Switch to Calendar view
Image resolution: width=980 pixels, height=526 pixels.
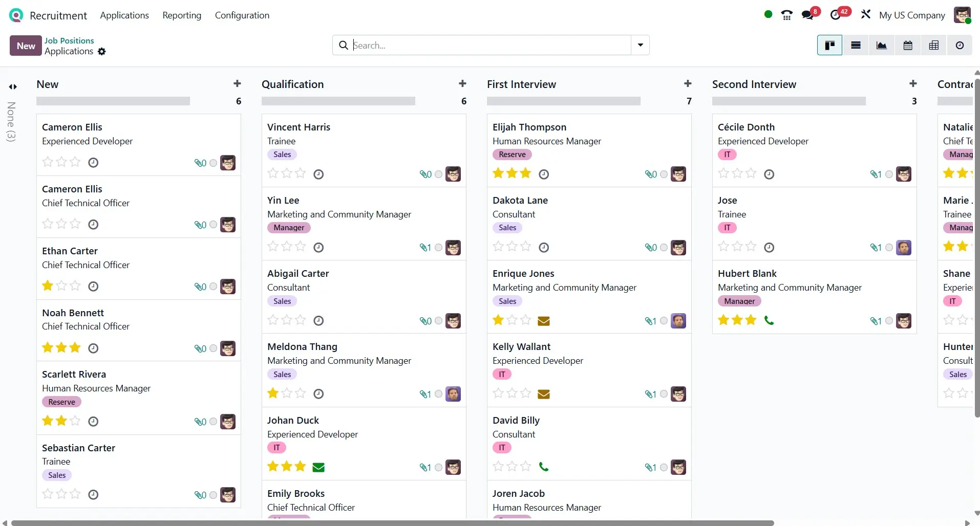[908, 46]
